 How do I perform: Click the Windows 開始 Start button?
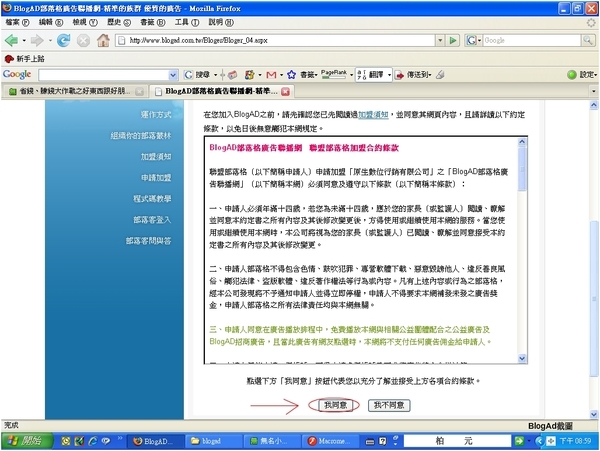coord(27,441)
